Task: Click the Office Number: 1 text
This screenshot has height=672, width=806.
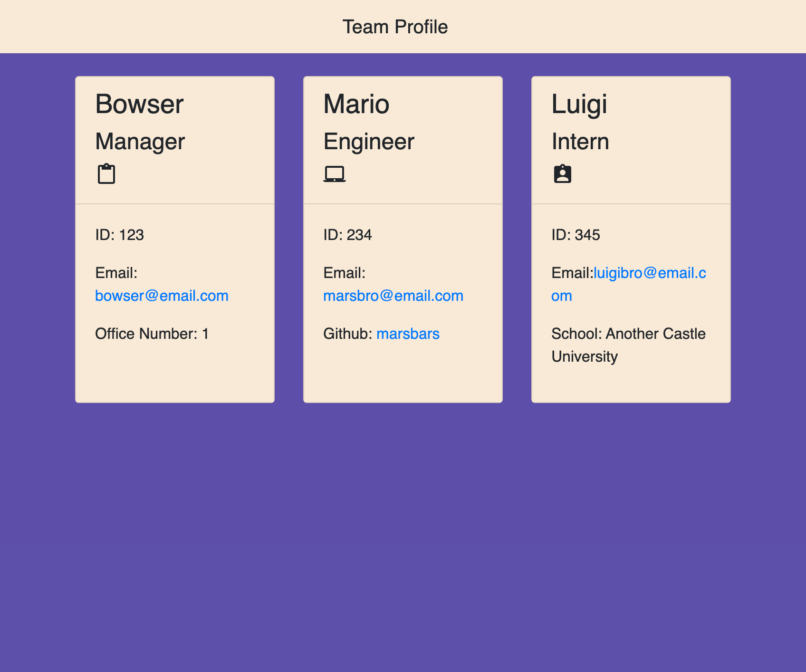Action: (x=152, y=334)
